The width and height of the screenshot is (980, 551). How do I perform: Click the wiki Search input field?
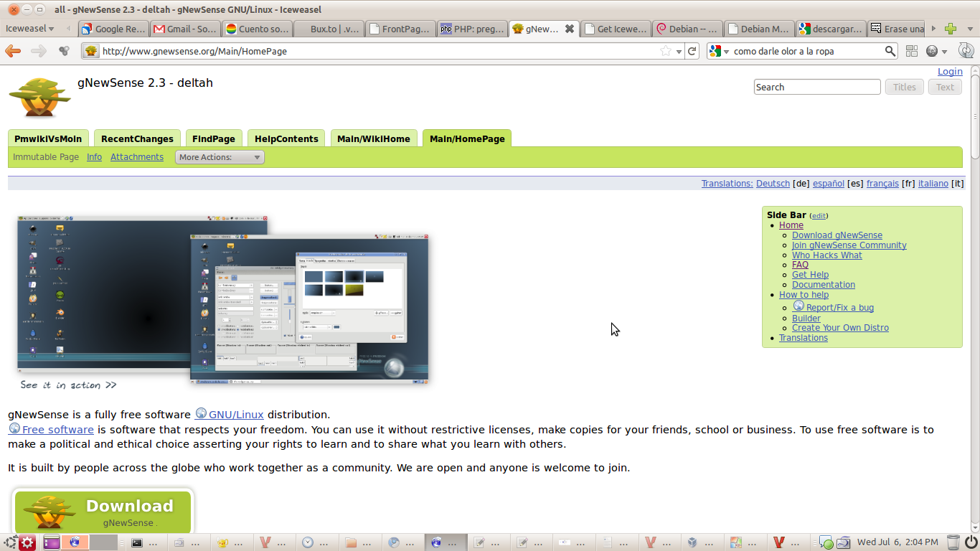(817, 87)
